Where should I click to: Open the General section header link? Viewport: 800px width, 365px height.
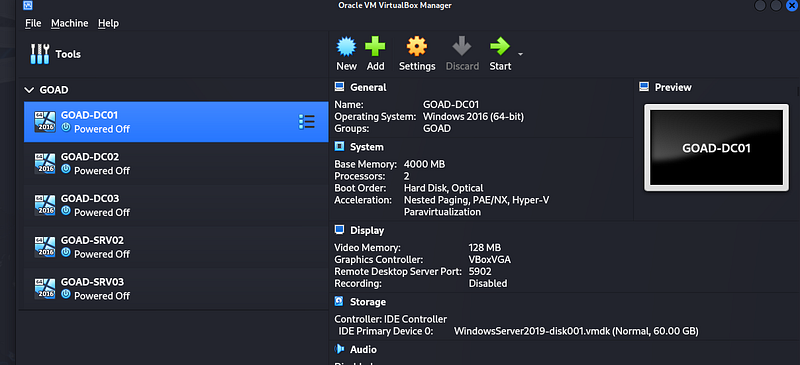click(368, 87)
